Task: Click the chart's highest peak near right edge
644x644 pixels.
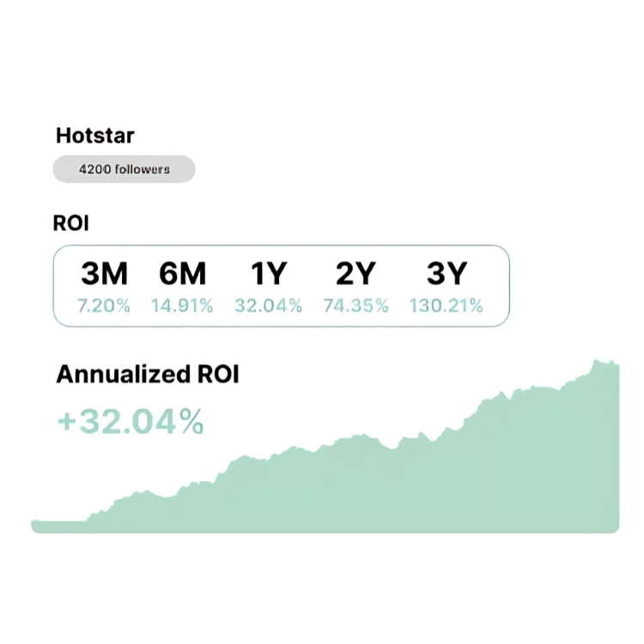Action: [597, 364]
